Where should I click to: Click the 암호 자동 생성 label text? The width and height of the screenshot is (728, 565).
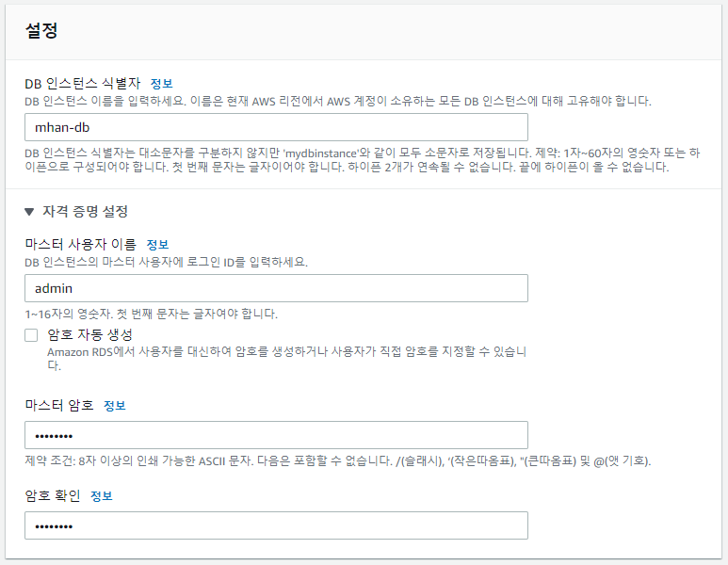coord(90,334)
